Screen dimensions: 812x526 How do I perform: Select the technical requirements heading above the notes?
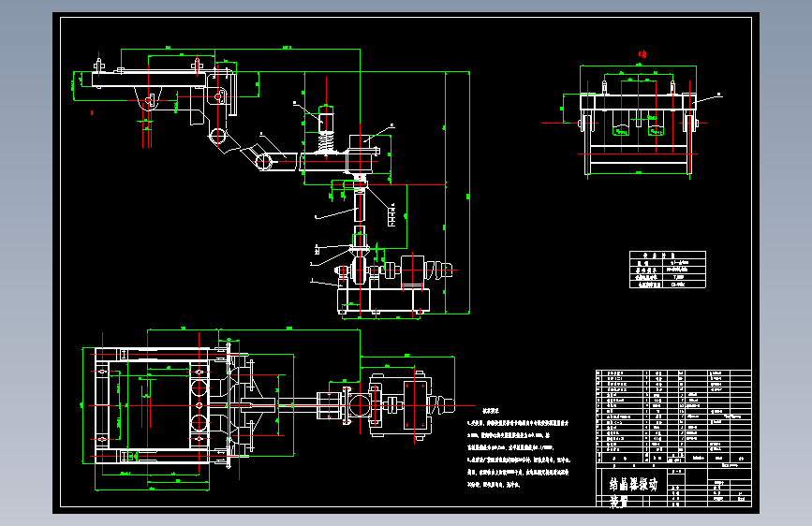coord(491,411)
